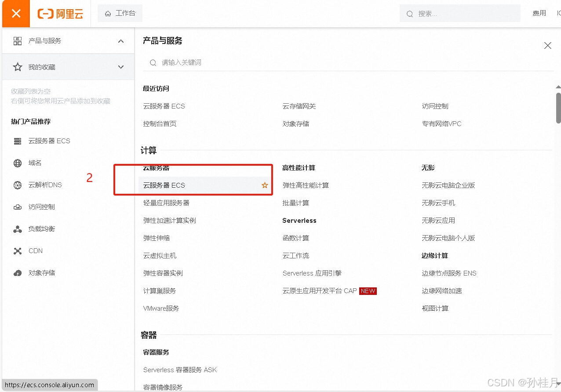Click the 负载均衡 icon in sidebar
The height and width of the screenshot is (392, 561).
(x=18, y=229)
